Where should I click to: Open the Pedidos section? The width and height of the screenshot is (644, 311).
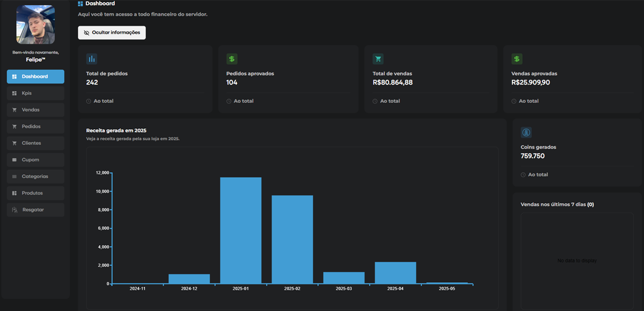pyautogui.click(x=35, y=127)
